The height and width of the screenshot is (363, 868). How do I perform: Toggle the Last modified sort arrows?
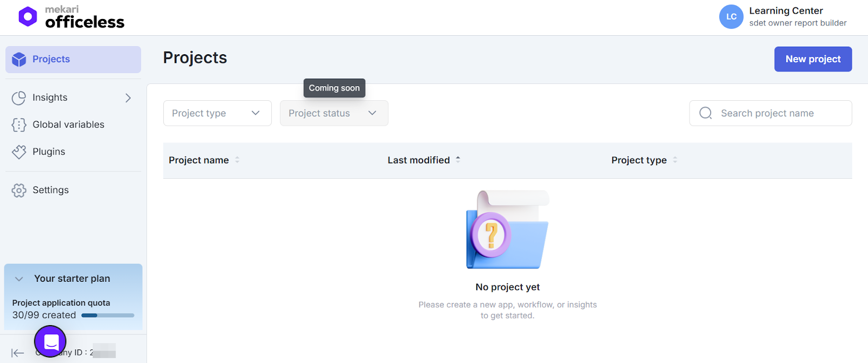(x=458, y=160)
